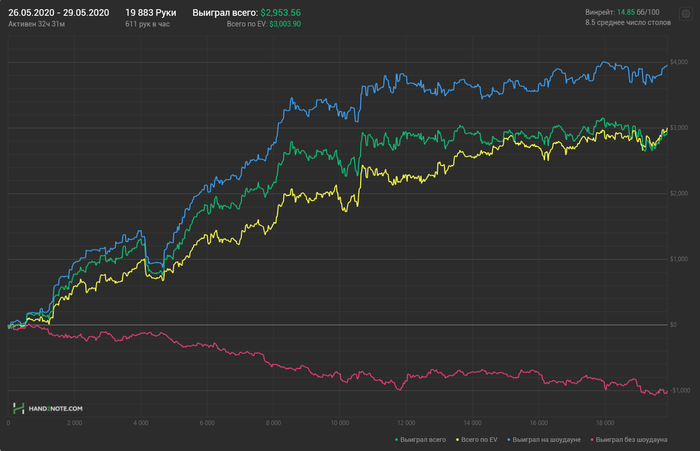Click the 10 000 hands x-axis label
700x451 pixels.
pos(340,423)
